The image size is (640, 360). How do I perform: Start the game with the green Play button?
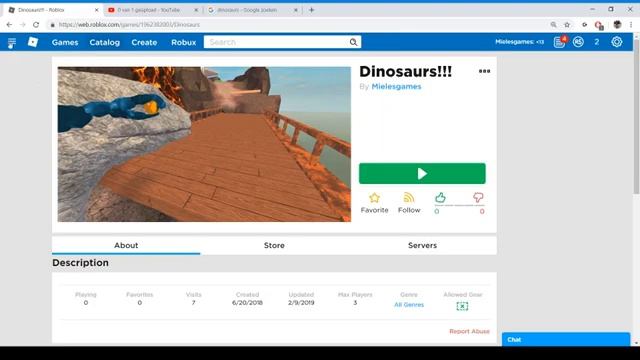422,173
